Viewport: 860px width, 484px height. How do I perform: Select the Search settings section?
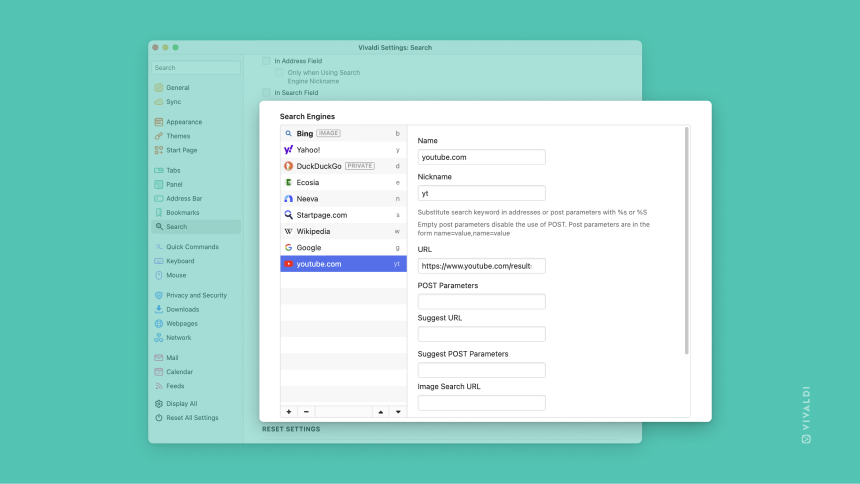point(196,227)
